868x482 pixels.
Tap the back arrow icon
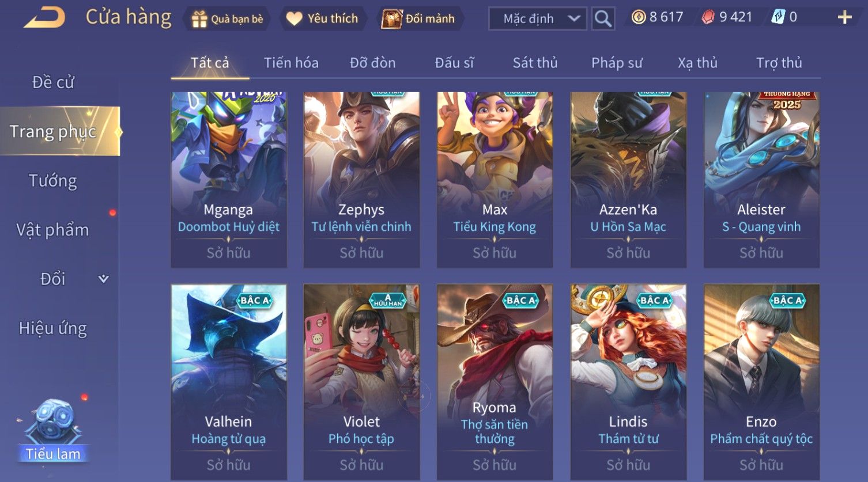(44, 17)
